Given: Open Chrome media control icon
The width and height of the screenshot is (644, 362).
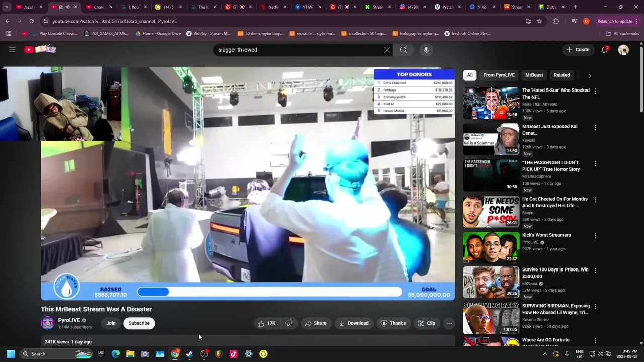Looking at the screenshot, I should coord(574,21).
